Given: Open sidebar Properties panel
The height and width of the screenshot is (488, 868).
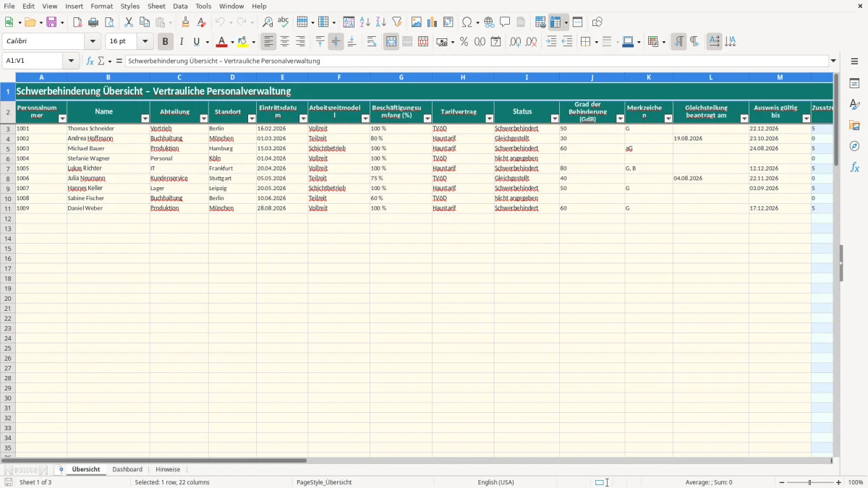Looking at the screenshot, I should 854,84.
